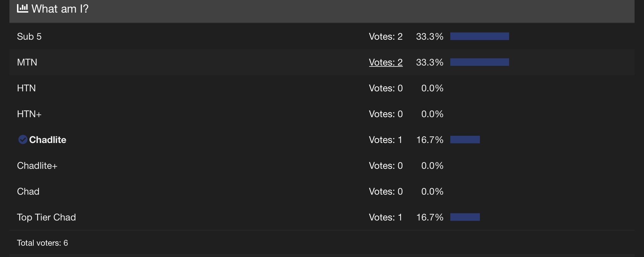This screenshot has width=644, height=257.
Task: Click Votes: 1 for Chadlite
Action: coord(386,140)
